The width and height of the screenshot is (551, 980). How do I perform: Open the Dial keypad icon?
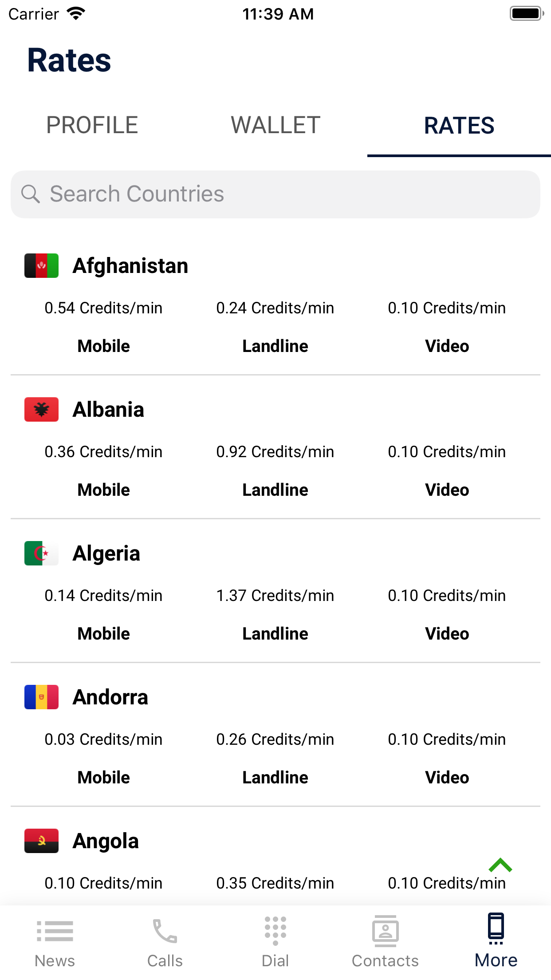[x=275, y=930]
